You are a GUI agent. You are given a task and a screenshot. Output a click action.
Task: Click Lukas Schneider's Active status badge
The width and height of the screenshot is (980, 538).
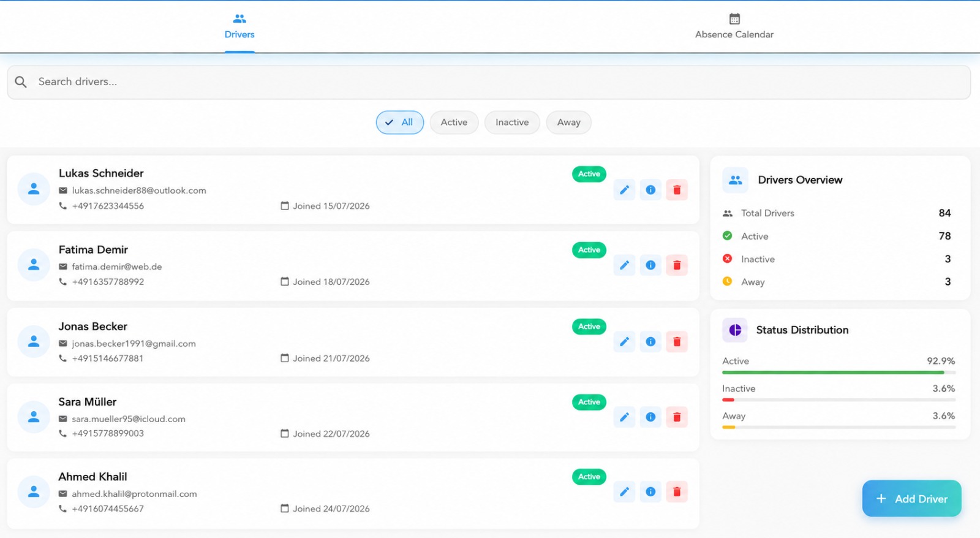point(589,174)
